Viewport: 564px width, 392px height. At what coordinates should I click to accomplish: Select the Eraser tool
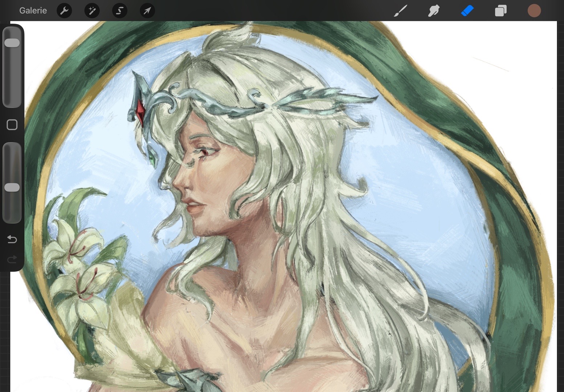pyautogui.click(x=467, y=11)
